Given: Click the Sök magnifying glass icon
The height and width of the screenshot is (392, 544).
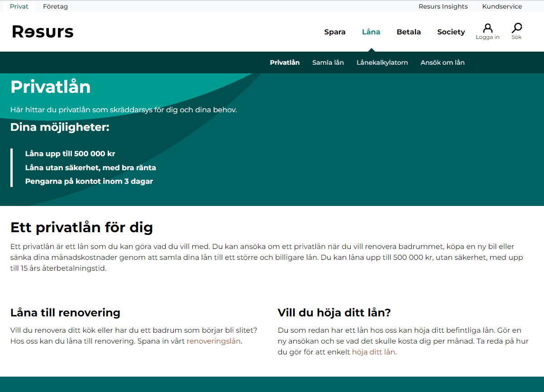Looking at the screenshot, I should click(516, 29).
